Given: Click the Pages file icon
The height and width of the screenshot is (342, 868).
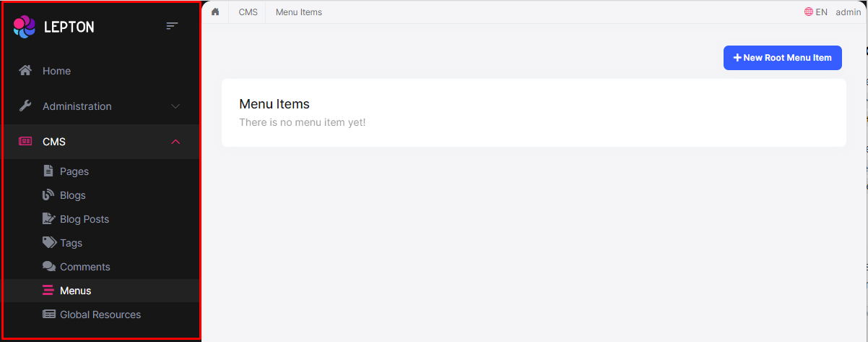Looking at the screenshot, I should pyautogui.click(x=48, y=171).
